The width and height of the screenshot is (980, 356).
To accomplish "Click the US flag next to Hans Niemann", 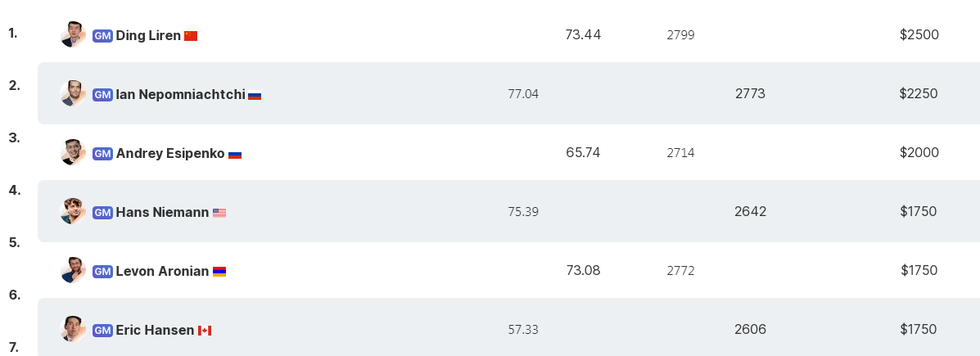I will point(219,213).
